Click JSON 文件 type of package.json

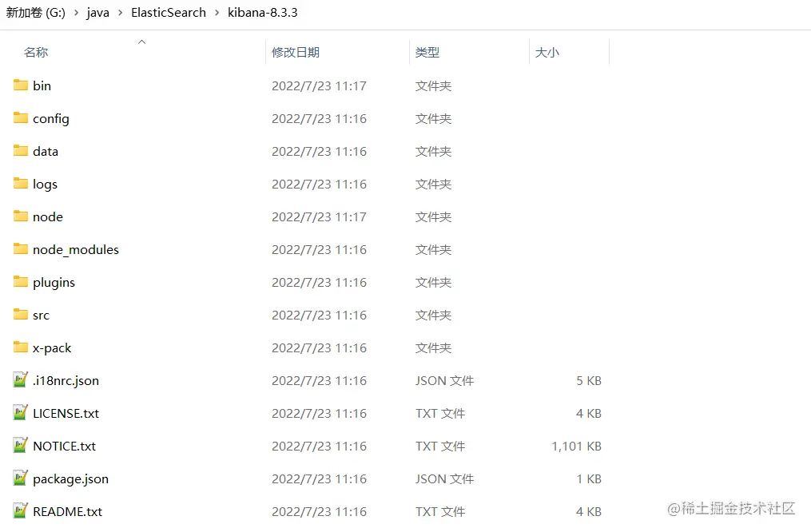pyautogui.click(x=444, y=479)
